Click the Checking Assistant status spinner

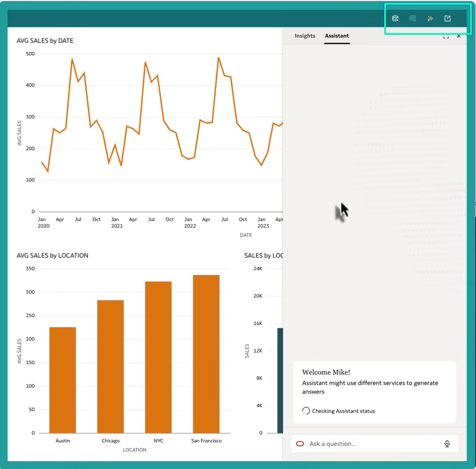[306, 411]
